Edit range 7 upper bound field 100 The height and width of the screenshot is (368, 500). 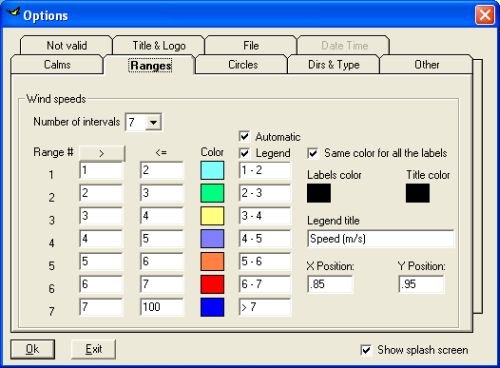162,307
